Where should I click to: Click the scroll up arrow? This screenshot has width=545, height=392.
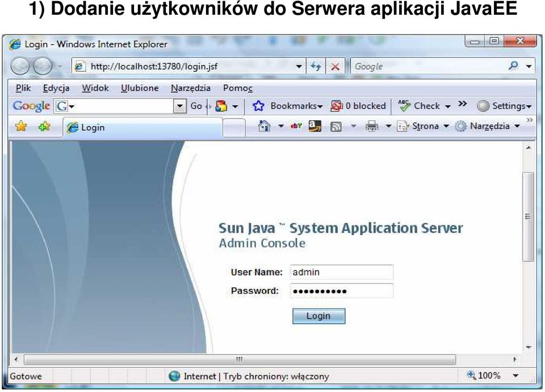click(529, 147)
